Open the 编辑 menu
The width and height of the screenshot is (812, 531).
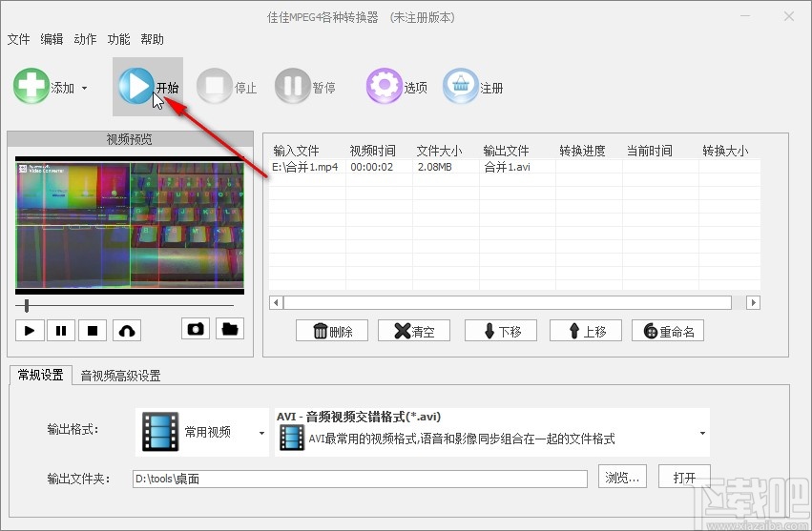pos(52,39)
